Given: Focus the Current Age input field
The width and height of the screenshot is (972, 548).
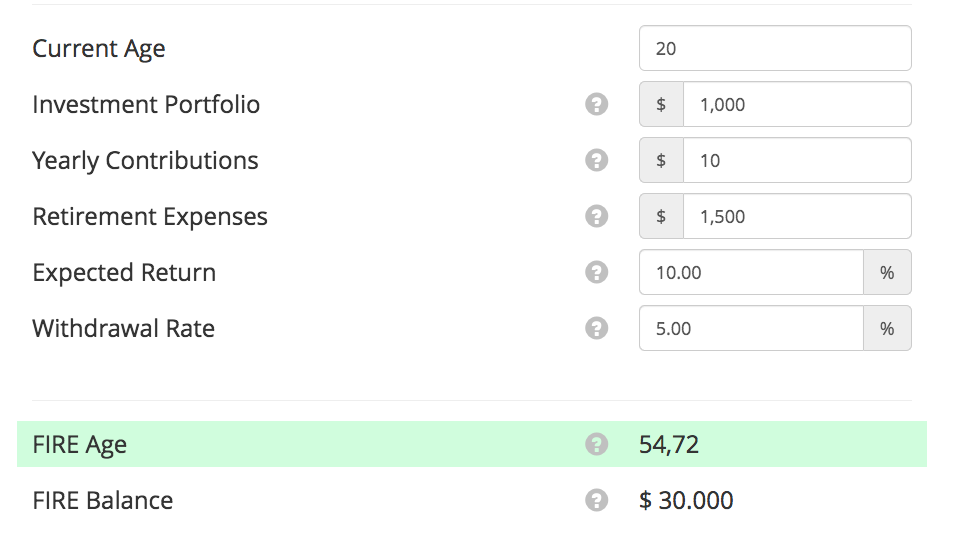Looking at the screenshot, I should click(x=775, y=48).
